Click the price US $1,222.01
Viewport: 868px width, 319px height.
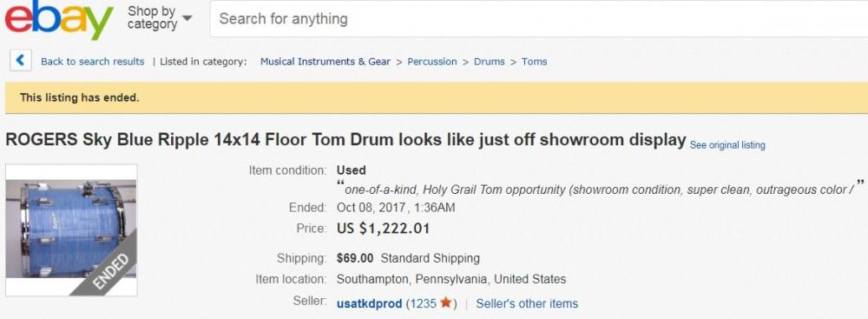pyautogui.click(x=383, y=229)
